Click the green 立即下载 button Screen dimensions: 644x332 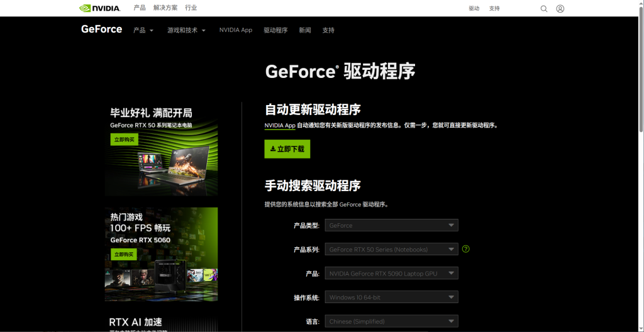click(287, 149)
